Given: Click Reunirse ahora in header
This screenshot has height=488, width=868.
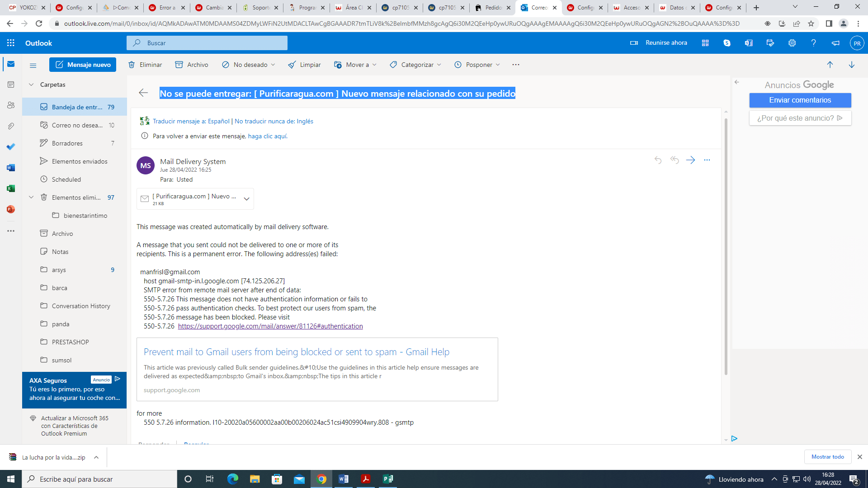Looking at the screenshot, I should [x=659, y=43].
